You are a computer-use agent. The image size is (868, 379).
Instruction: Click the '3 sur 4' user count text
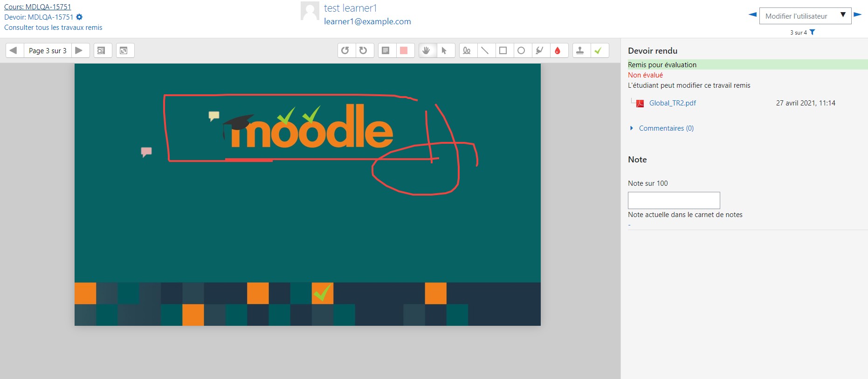(x=798, y=33)
